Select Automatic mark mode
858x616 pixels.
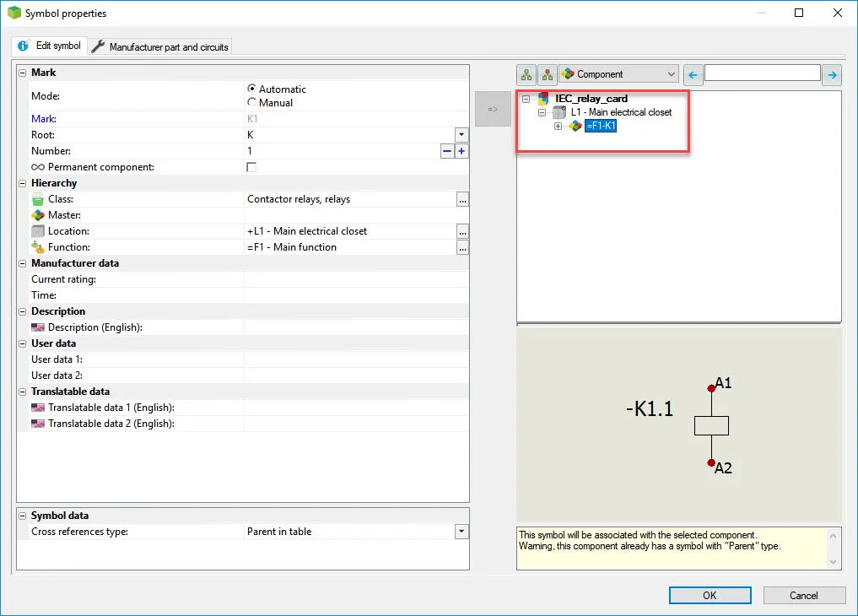coord(251,89)
